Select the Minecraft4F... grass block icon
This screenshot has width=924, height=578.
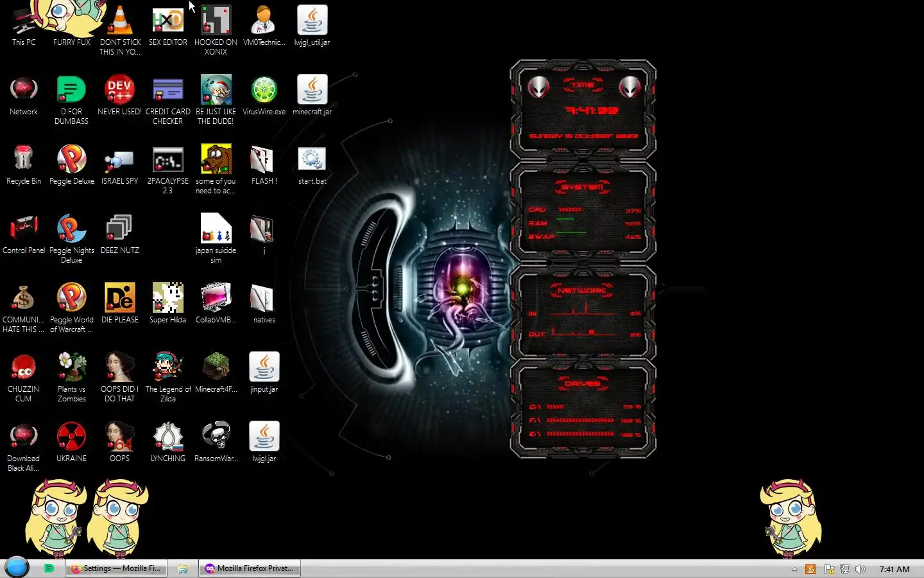[x=216, y=372]
